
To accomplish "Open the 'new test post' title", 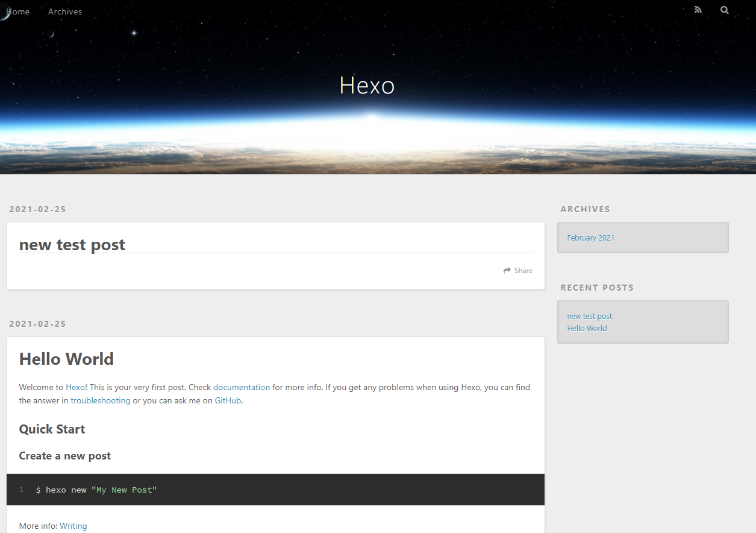I will click(72, 244).
